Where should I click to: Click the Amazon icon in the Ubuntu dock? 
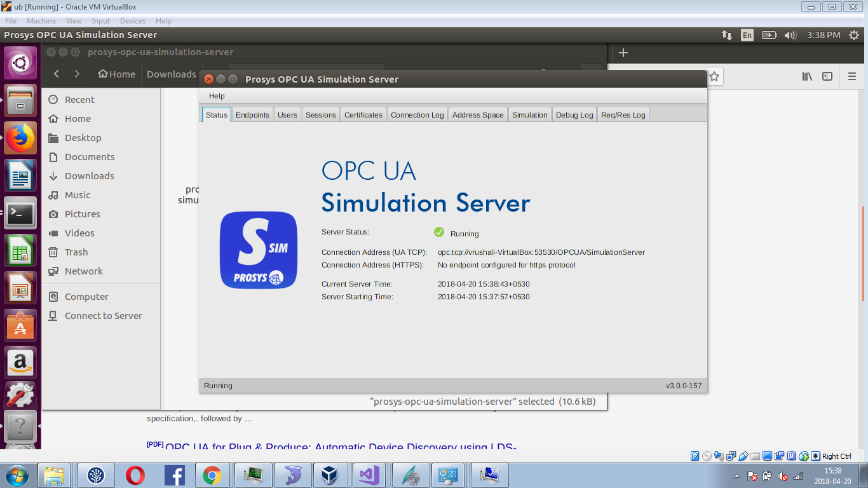pyautogui.click(x=21, y=362)
